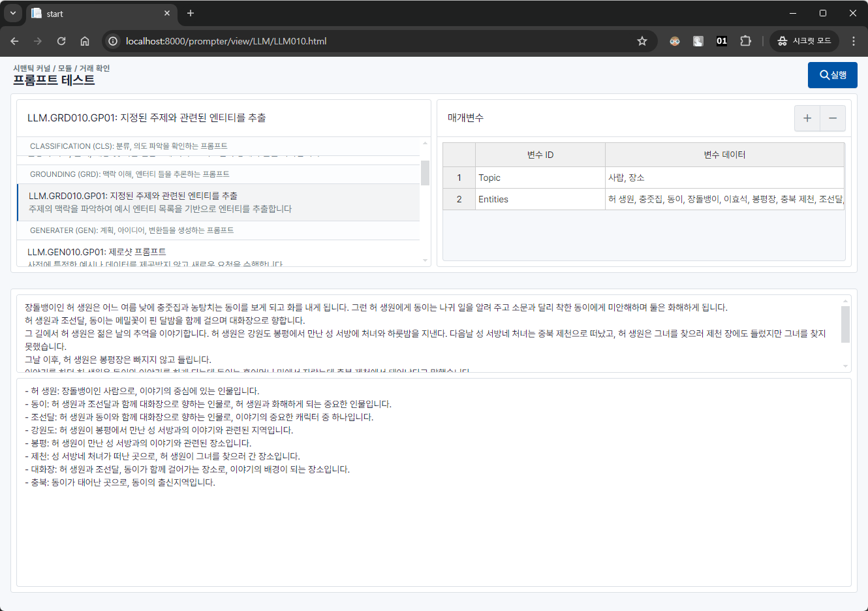This screenshot has height=611, width=868.
Task: Click CLASSIFICATION (CLS) group header
Action: [x=219, y=146]
